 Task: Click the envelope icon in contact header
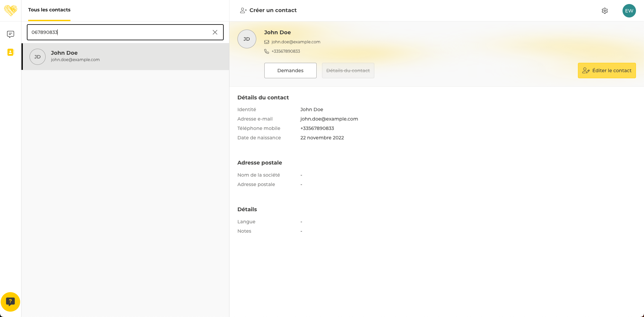tap(267, 42)
